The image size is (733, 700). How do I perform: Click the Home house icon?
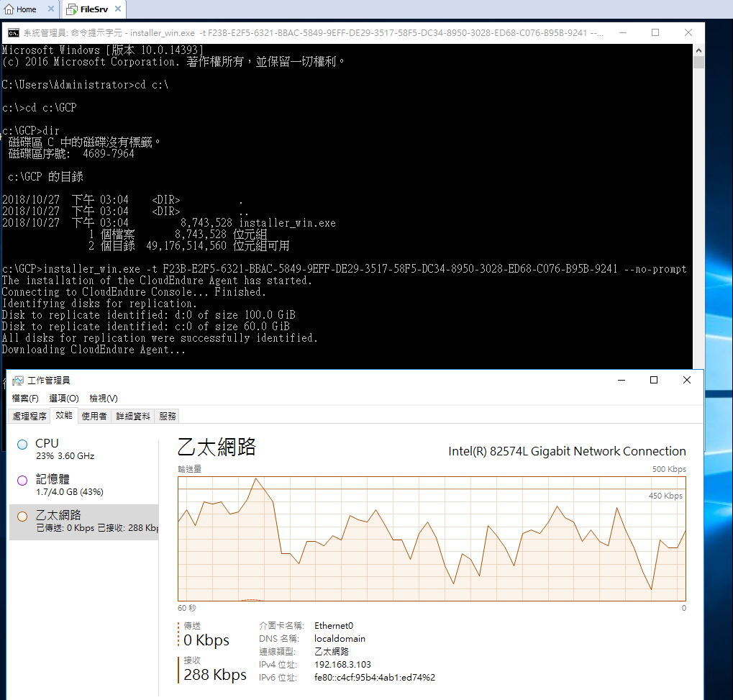[9, 9]
